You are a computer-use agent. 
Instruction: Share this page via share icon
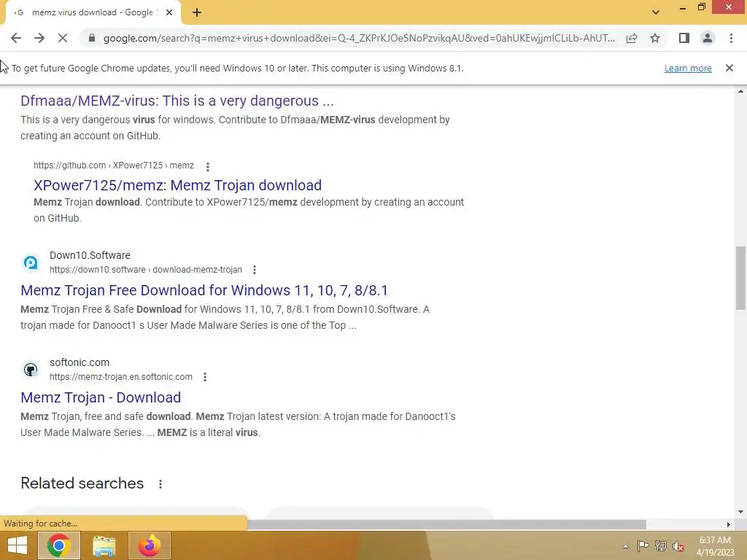click(632, 38)
